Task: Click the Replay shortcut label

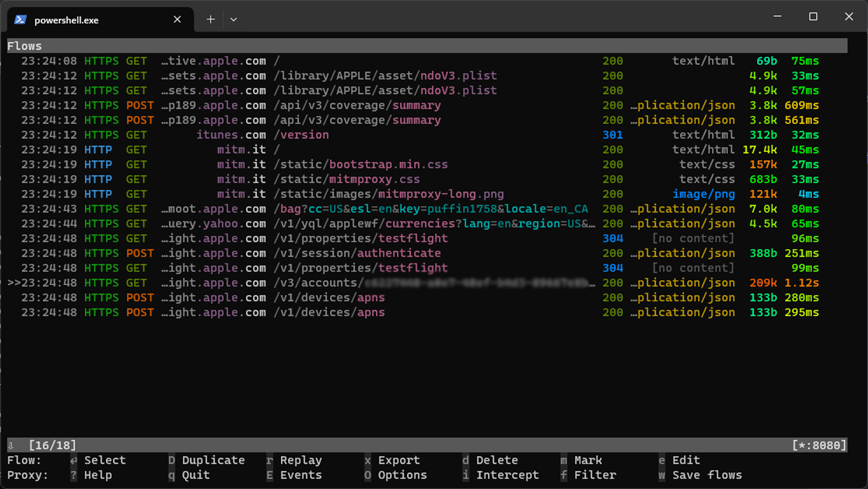Action: tap(301, 460)
